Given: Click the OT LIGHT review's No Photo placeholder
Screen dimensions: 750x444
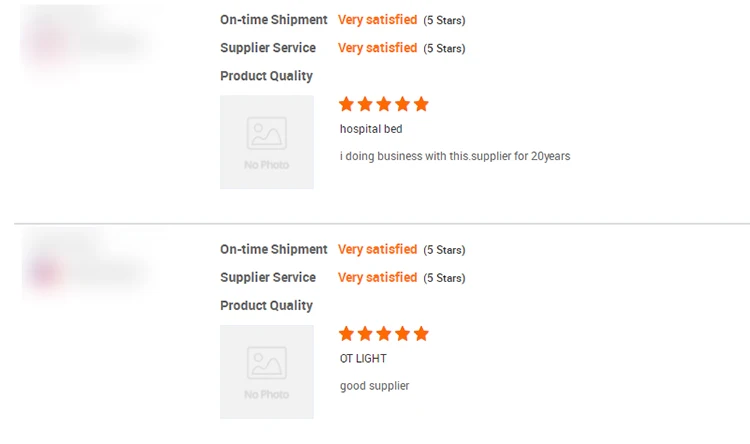Looking at the screenshot, I should [267, 372].
